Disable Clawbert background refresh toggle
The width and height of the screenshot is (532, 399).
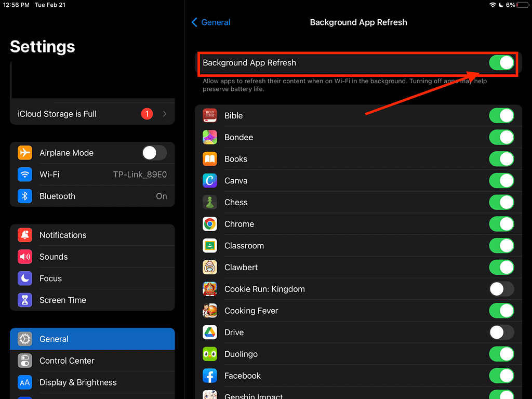click(x=501, y=268)
